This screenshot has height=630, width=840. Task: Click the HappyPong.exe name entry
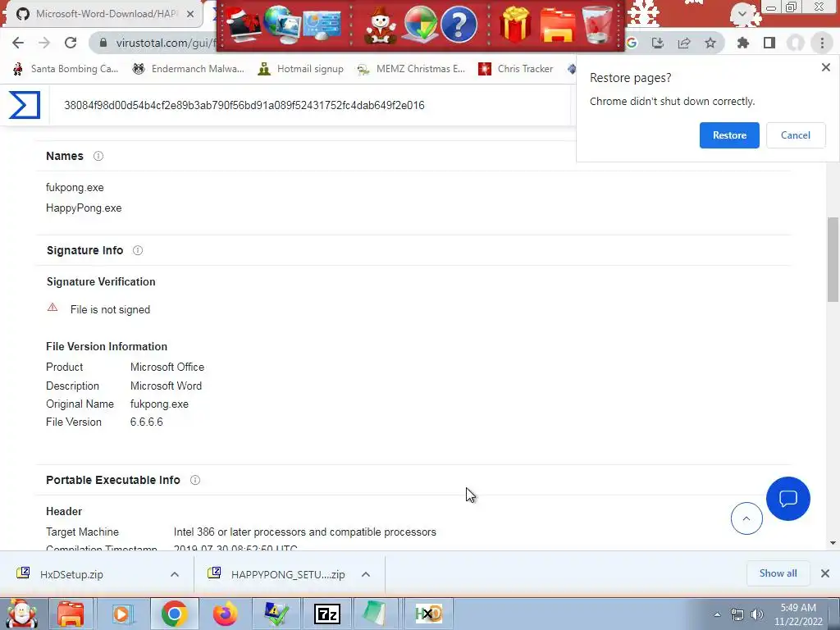(84, 208)
